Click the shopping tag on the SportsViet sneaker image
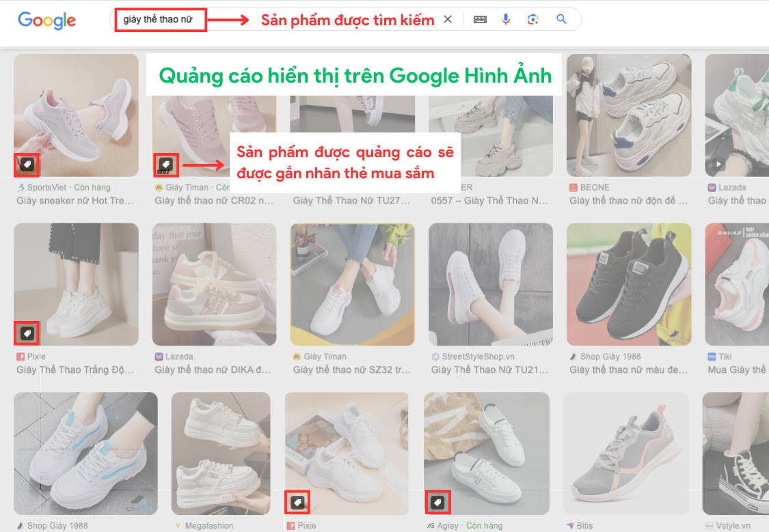769x532 pixels. tap(27, 165)
